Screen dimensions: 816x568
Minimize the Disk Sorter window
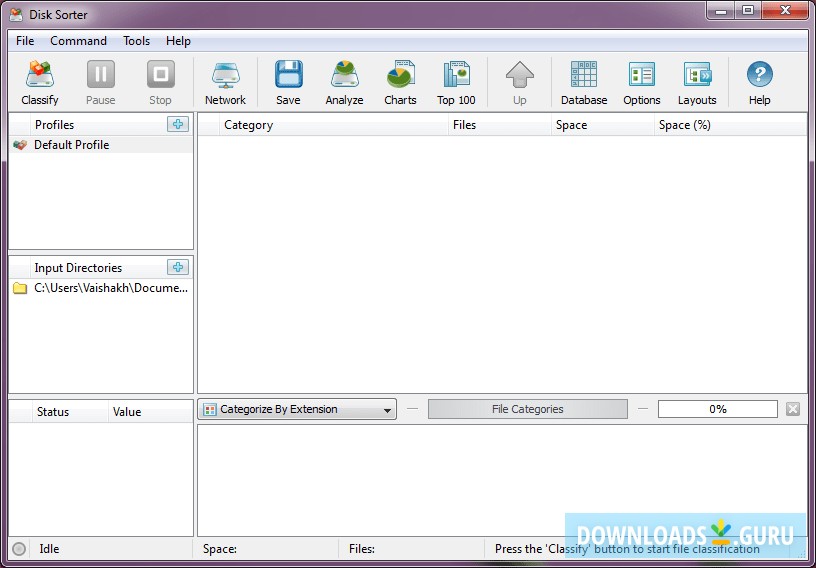(721, 11)
